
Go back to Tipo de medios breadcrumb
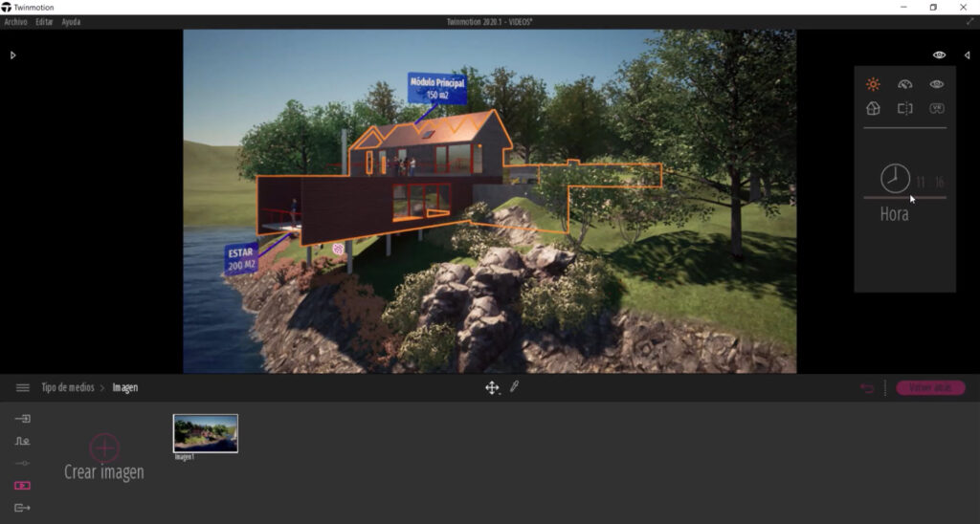(67, 387)
